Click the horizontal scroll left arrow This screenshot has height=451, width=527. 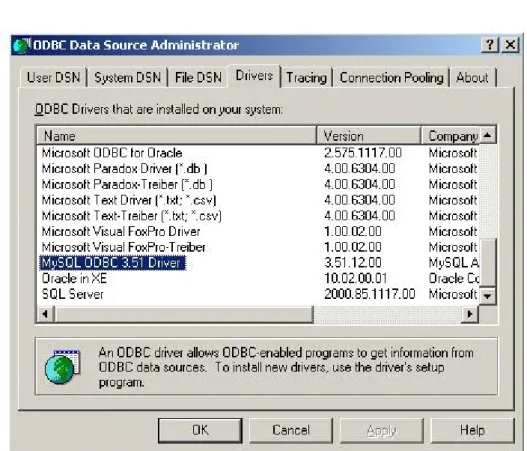click(45, 314)
